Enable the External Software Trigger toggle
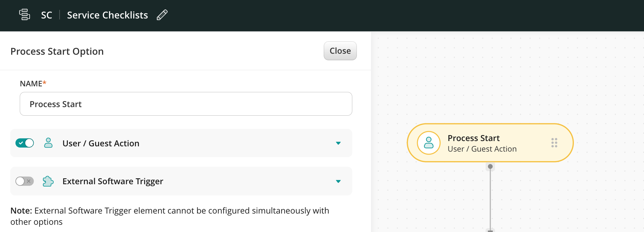Image resolution: width=644 pixels, height=232 pixels. 25,181
